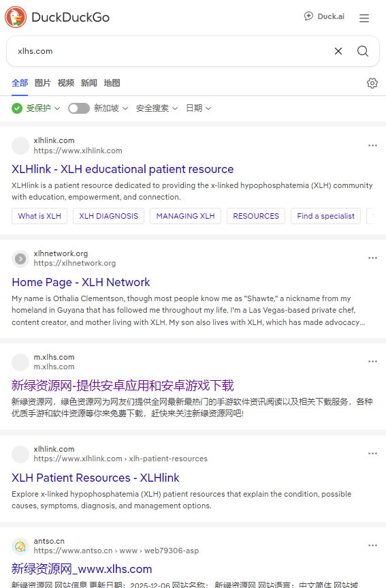This screenshot has height=588, width=386.
Task: Open the RESOURCES sitelink
Action: [x=256, y=216]
